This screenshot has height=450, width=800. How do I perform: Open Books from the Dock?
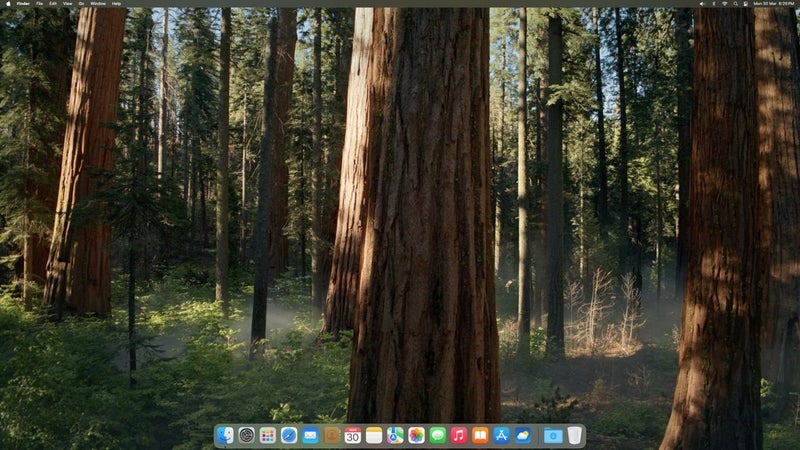[480, 435]
